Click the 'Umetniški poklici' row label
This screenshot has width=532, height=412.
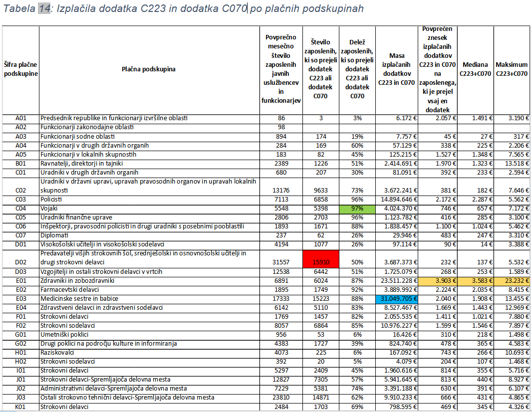pos(64,335)
